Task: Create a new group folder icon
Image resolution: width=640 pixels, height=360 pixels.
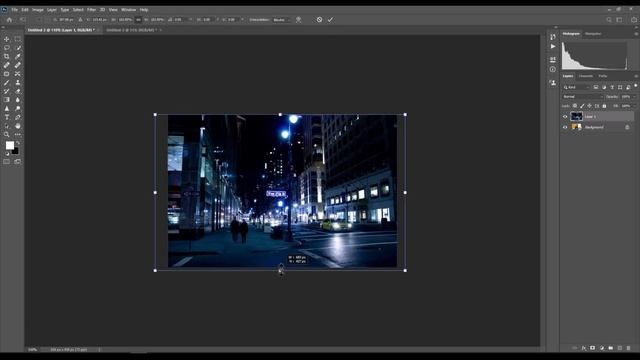Action: tap(611, 348)
